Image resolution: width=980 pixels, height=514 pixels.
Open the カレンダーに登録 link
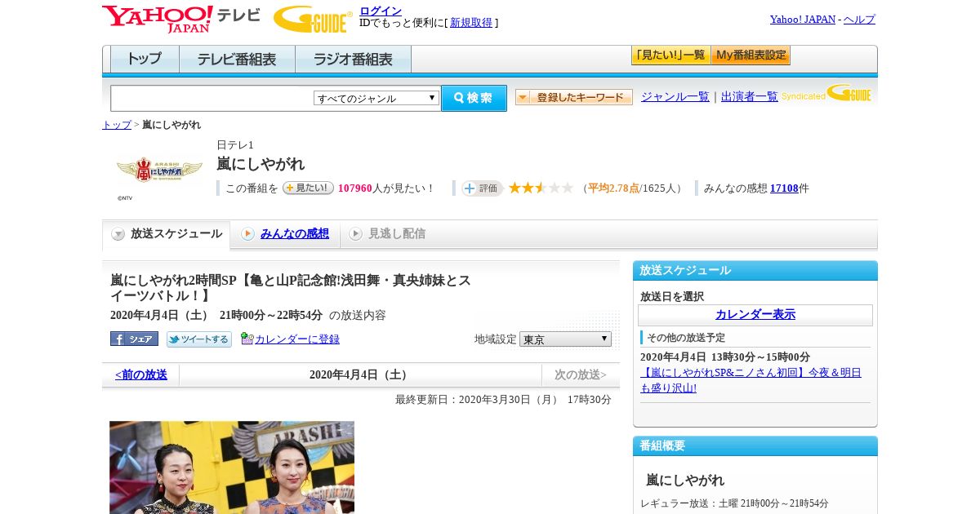pos(297,339)
